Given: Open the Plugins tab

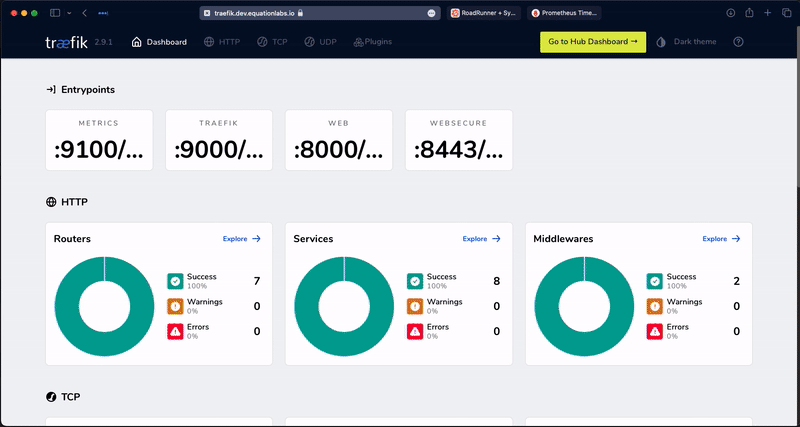Looking at the screenshot, I should (372, 42).
